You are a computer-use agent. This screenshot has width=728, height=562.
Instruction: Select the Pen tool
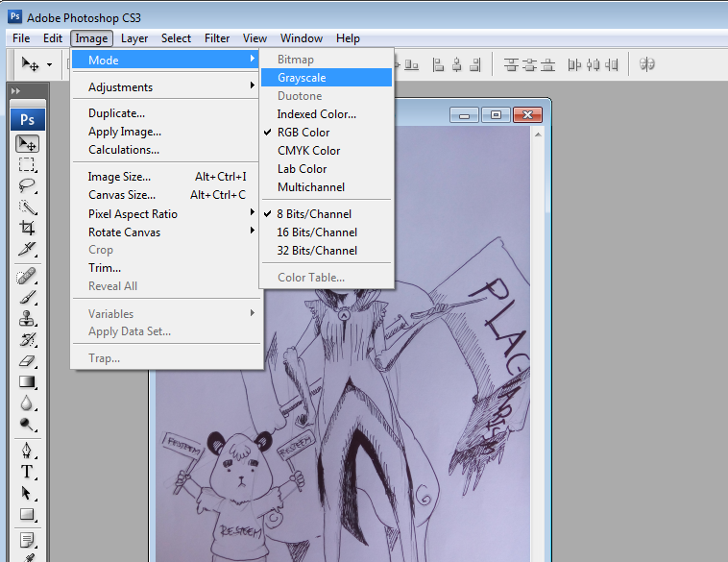tap(27, 451)
